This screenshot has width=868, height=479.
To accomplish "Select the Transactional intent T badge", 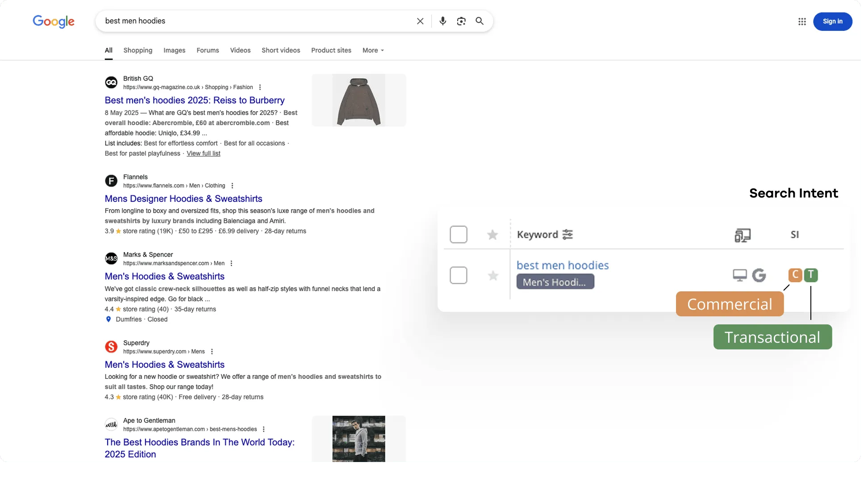I will (x=811, y=275).
